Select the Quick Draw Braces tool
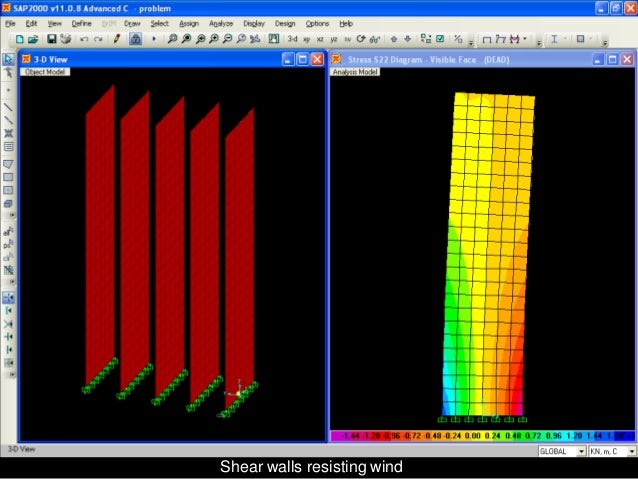638x479 pixels. pos(8,133)
